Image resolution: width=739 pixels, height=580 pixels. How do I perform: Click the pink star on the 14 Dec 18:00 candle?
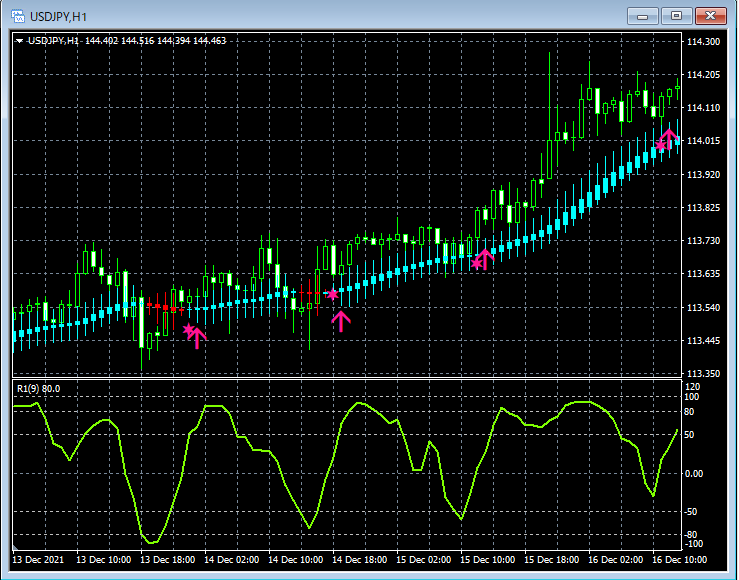[332, 295]
